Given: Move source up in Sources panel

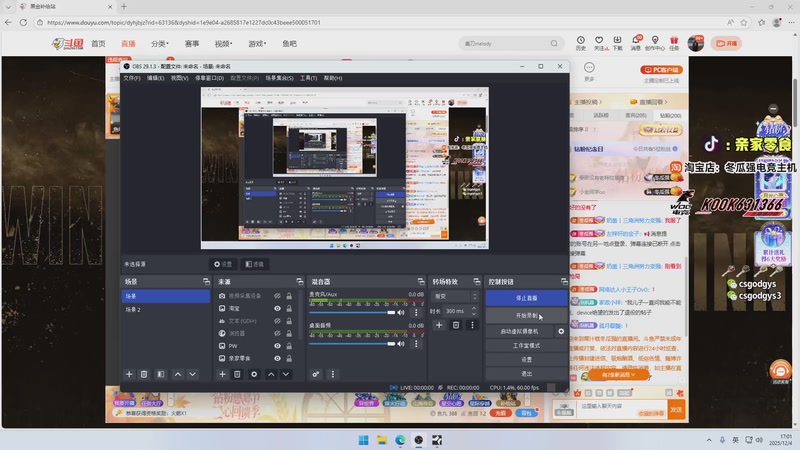Looking at the screenshot, I should (271, 374).
